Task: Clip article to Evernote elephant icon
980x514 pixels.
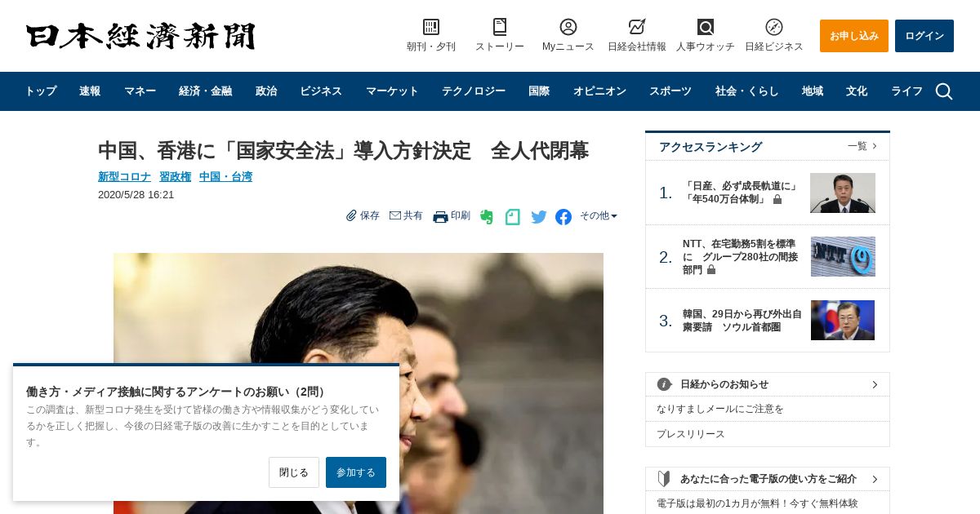Action: point(487,217)
